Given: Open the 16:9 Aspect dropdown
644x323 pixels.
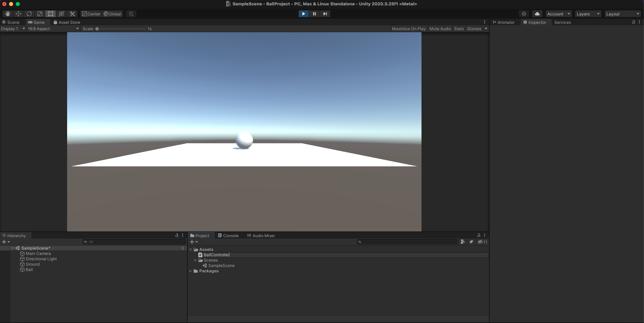Looking at the screenshot, I should pyautogui.click(x=53, y=29).
